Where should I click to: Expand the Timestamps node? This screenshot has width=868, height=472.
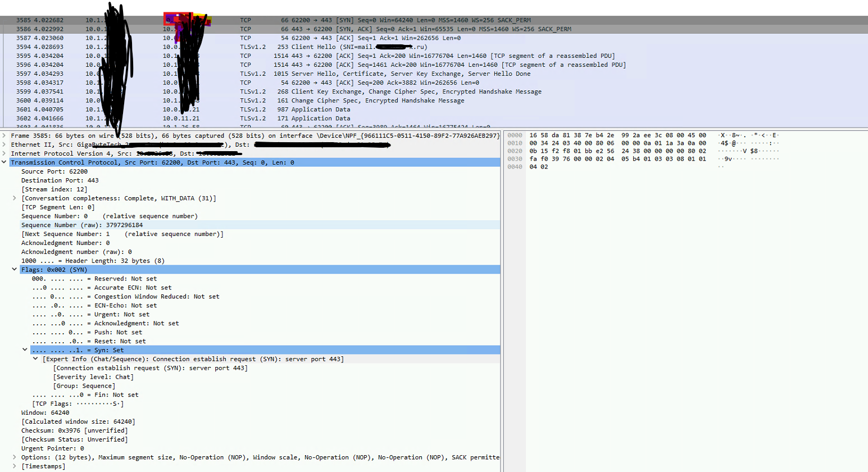click(x=15, y=466)
